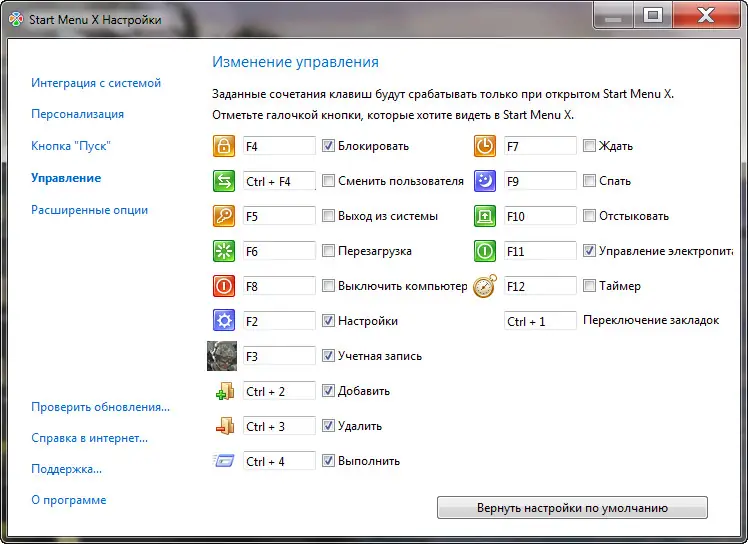This screenshot has width=748, height=544.
Task: Minimize the settings window
Action: (613, 15)
